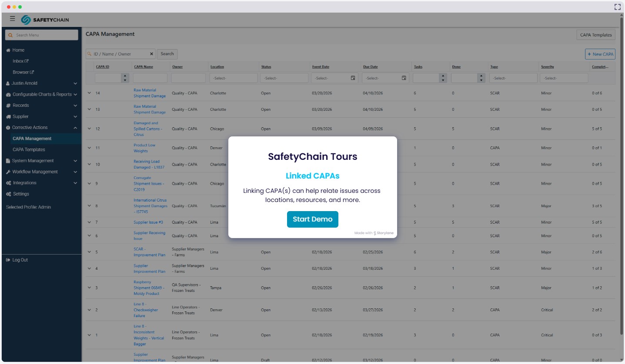
Task: Click the Integrations gears icon
Action: [x=9, y=183]
